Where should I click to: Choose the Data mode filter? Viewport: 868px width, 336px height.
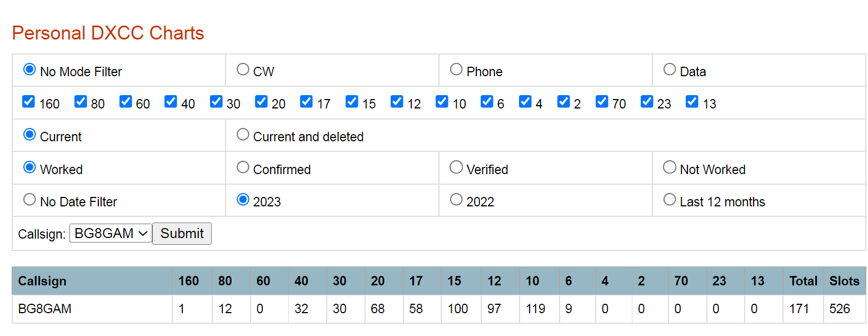(x=670, y=70)
